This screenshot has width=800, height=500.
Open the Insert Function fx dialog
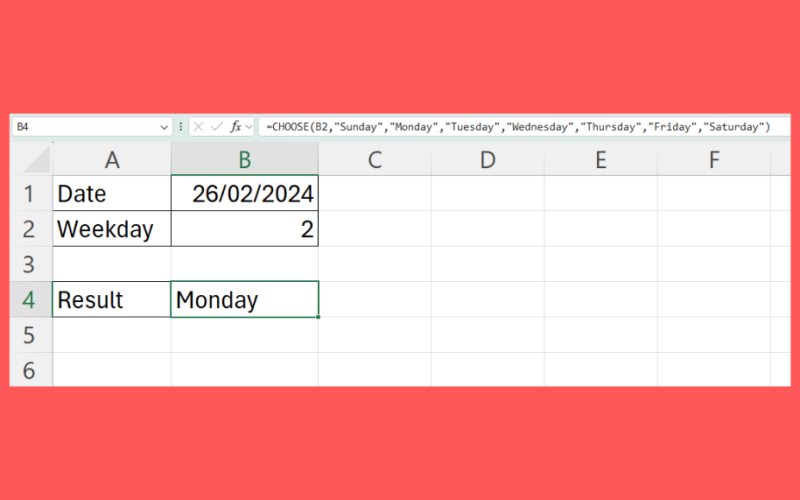coord(236,127)
